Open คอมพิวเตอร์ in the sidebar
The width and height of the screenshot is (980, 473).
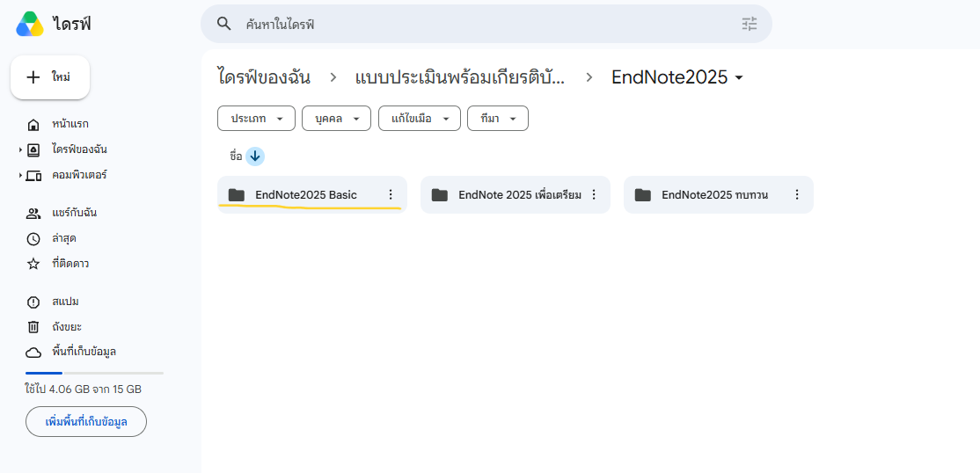[x=79, y=175]
